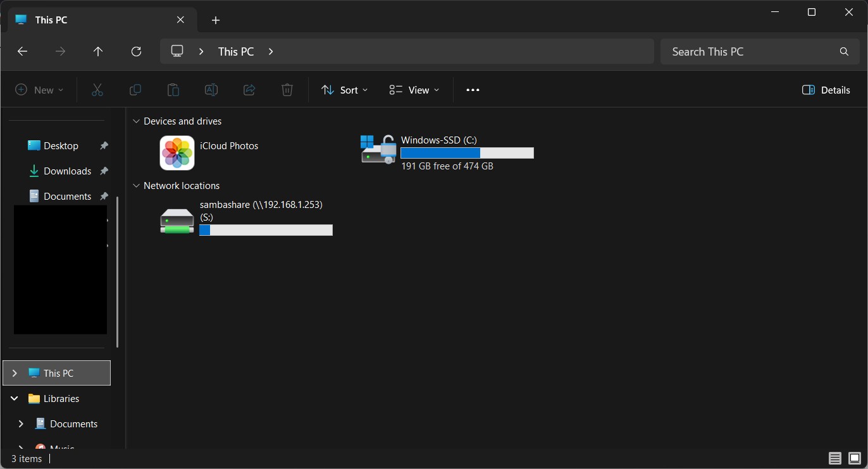Image resolution: width=868 pixels, height=469 pixels.
Task: Click This PC breadcrumb in address bar
Action: click(x=236, y=52)
